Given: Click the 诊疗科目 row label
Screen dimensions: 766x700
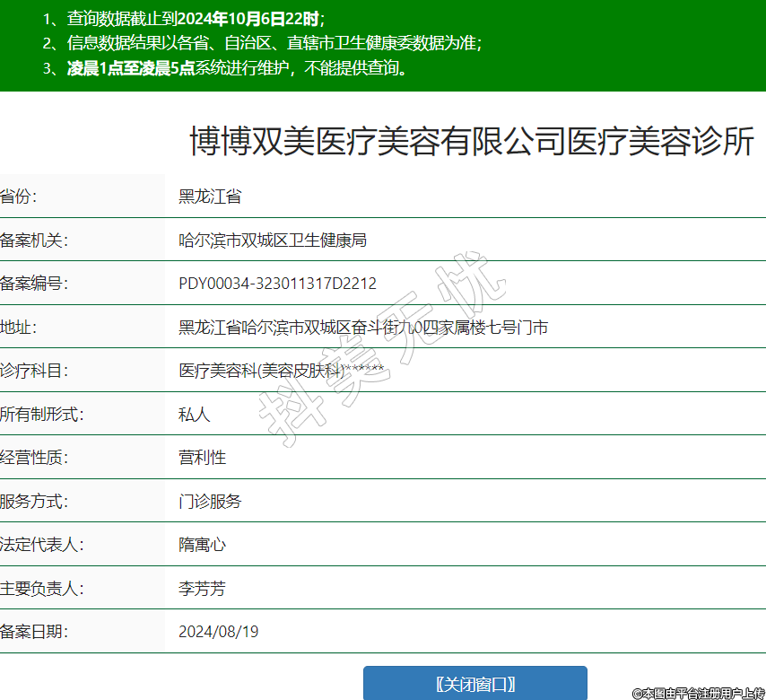Looking at the screenshot, I should [35, 371].
